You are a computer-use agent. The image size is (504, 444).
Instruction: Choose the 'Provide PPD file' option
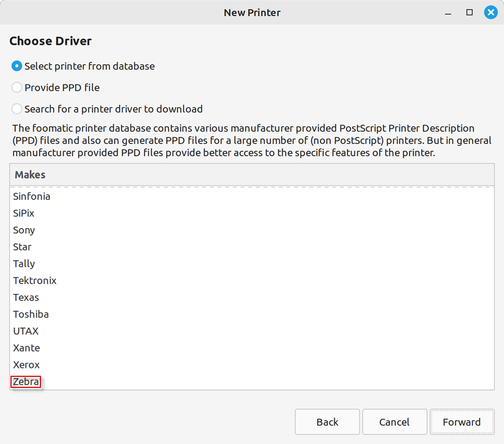tap(17, 88)
